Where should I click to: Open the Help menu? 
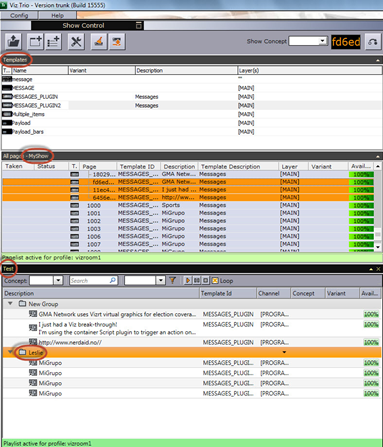57,15
